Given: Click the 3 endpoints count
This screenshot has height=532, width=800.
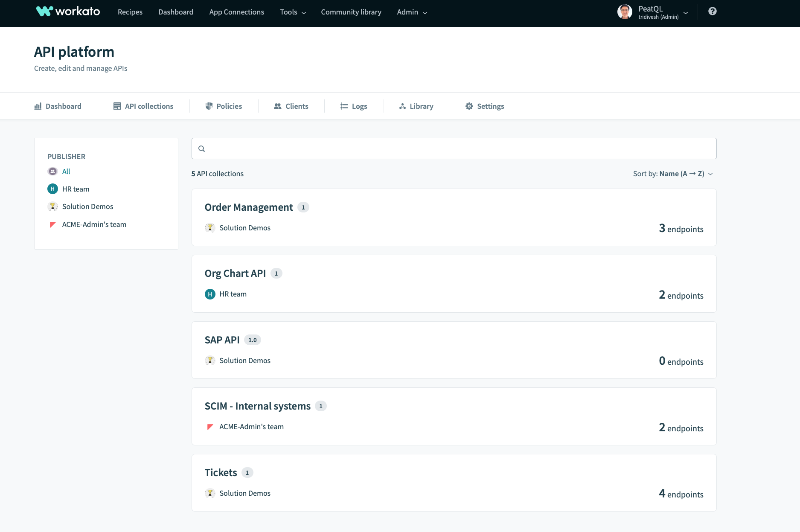Looking at the screenshot, I should pyautogui.click(x=681, y=229).
